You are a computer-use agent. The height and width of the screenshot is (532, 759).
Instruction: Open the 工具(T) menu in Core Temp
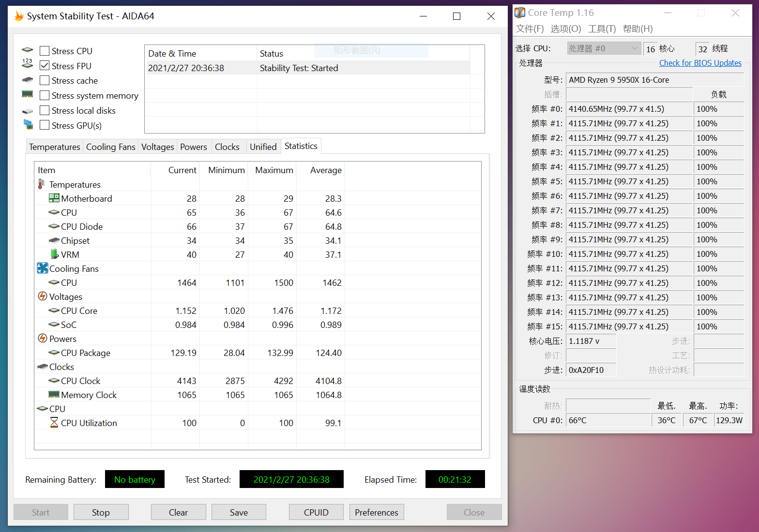(602, 29)
